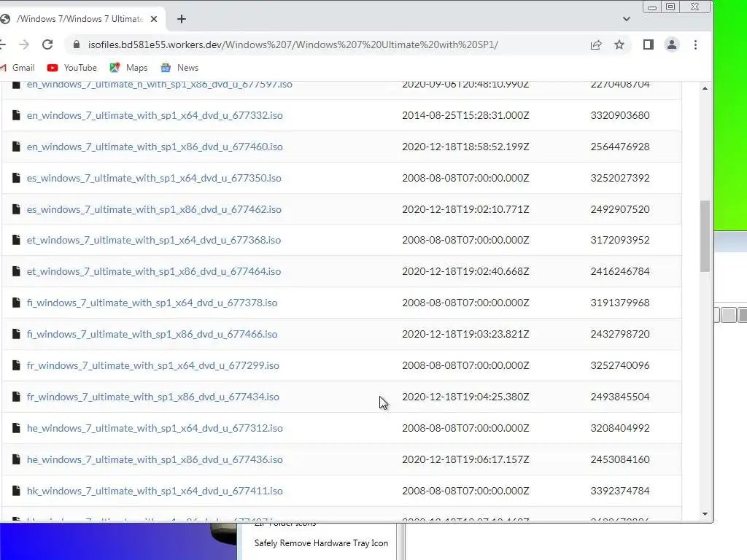
Task: Download he_windows_7_ultimate_with_sp1_x64_dvd_u_677312.iso
Action: 155,428
